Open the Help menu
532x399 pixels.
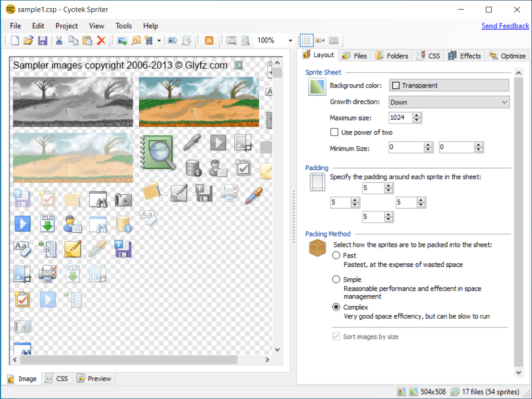click(x=150, y=26)
